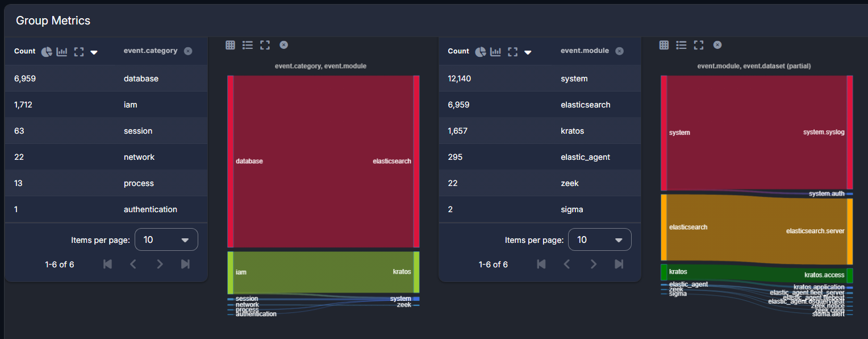The height and width of the screenshot is (339, 868).
Task: Sort by Count in the event.category table
Action: point(25,51)
